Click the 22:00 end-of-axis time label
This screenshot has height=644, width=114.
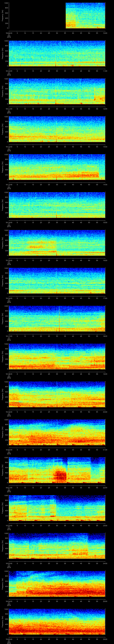105,487
